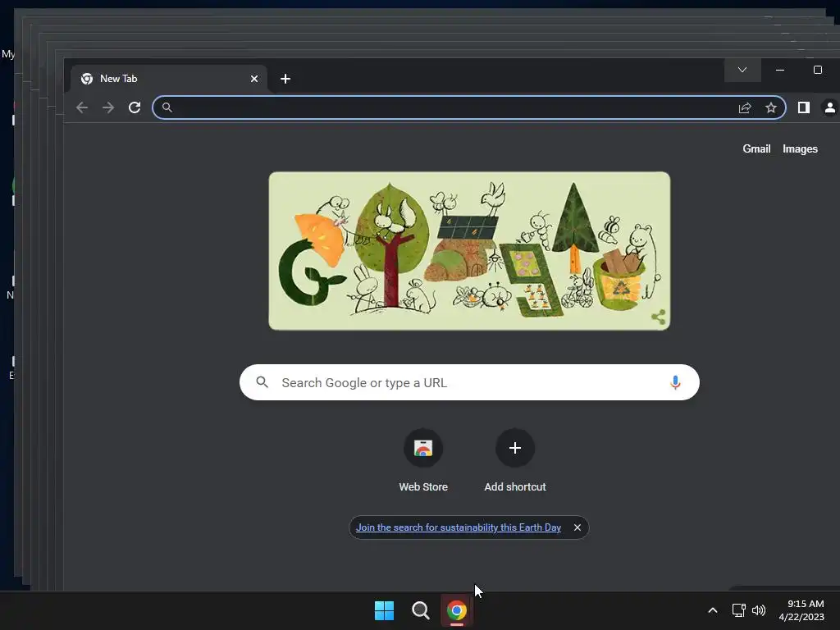Share this page icon in address bar

745,107
